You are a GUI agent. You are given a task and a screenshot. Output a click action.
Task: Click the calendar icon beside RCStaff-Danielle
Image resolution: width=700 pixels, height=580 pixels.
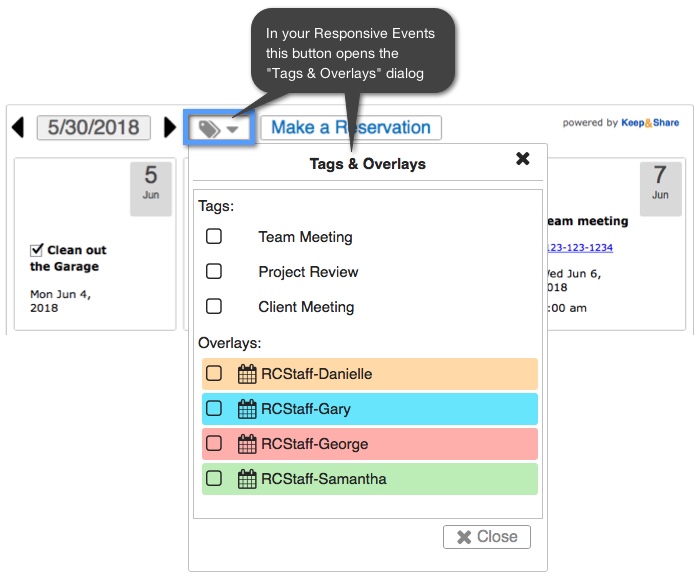point(247,374)
